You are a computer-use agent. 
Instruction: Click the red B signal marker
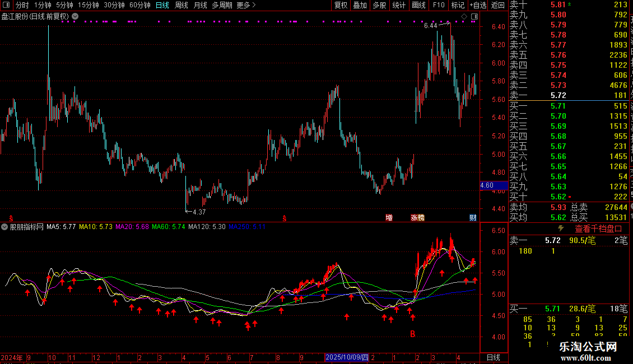413,334
